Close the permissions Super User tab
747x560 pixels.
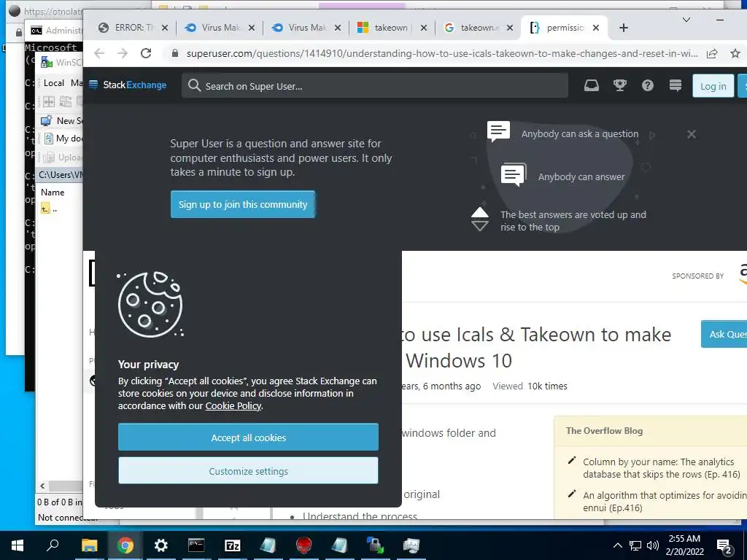pyautogui.click(x=595, y=28)
